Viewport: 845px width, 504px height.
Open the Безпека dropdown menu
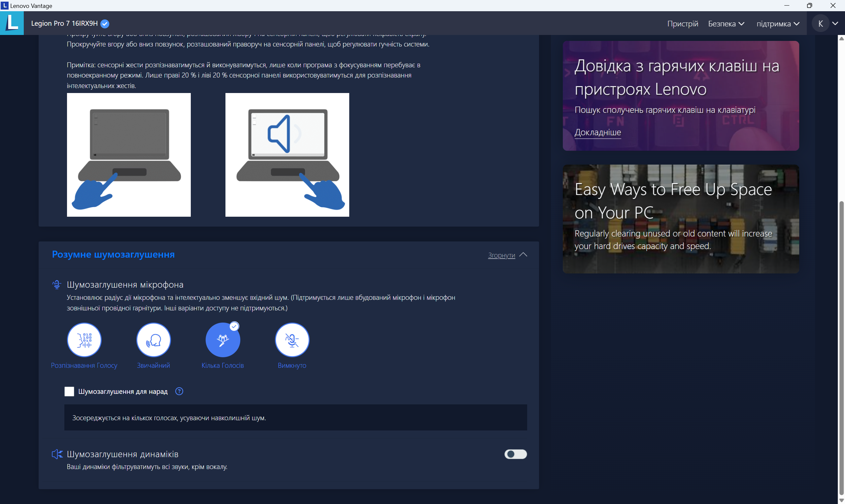tap(726, 23)
